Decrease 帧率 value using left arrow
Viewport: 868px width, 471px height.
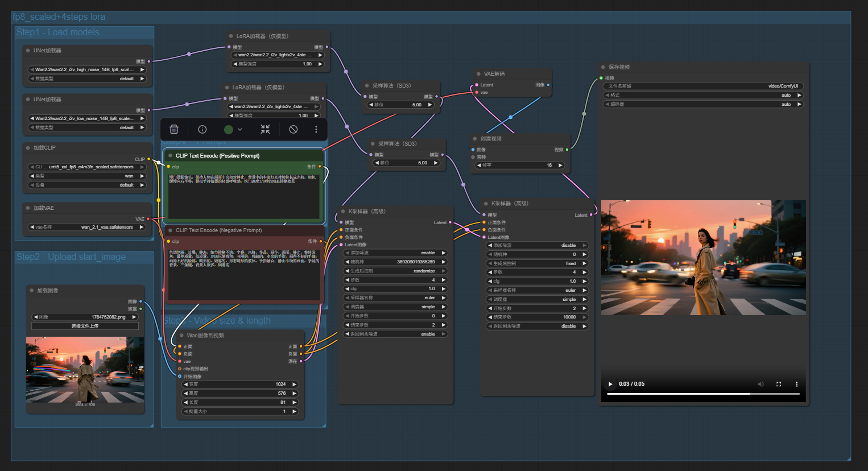tap(479, 166)
